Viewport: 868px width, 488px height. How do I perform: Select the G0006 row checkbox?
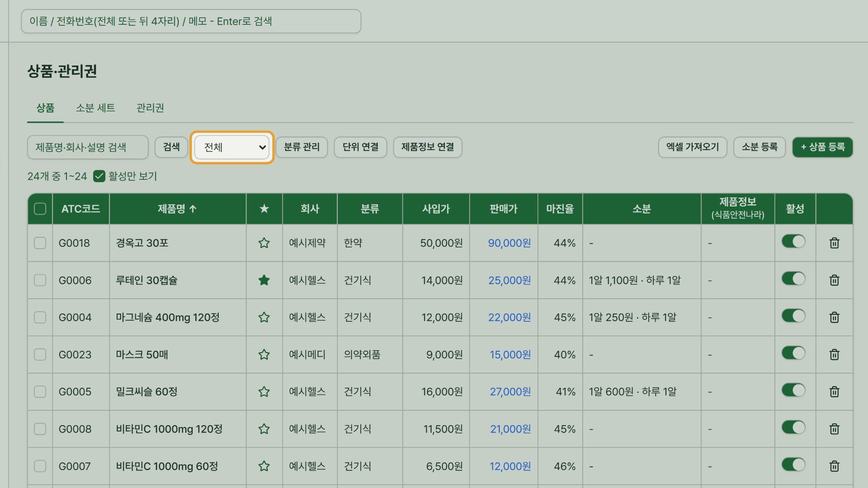coord(40,280)
